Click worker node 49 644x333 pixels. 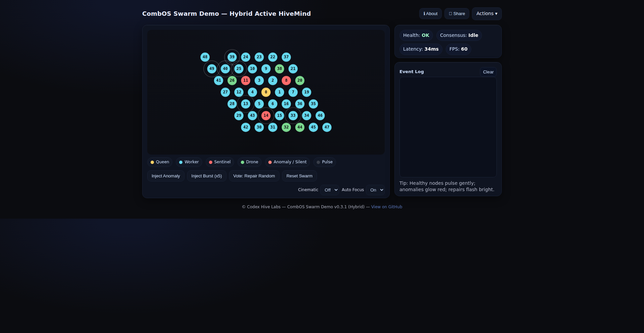[x=212, y=69]
